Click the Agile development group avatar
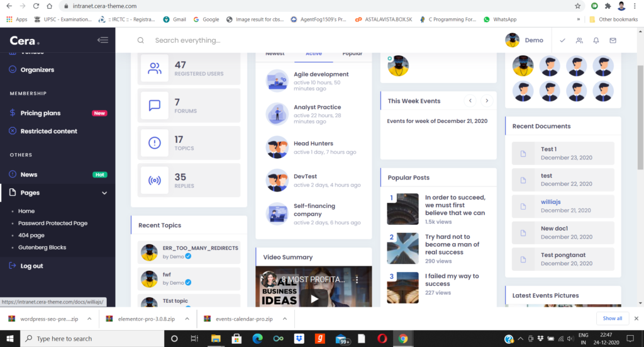The width and height of the screenshot is (644, 347). point(277,81)
